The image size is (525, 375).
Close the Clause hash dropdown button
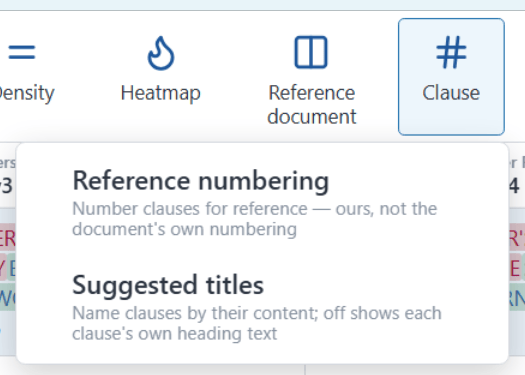(x=451, y=77)
